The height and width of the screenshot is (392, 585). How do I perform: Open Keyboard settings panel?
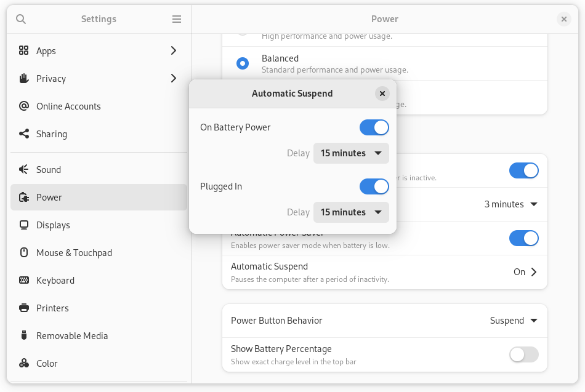(x=99, y=280)
